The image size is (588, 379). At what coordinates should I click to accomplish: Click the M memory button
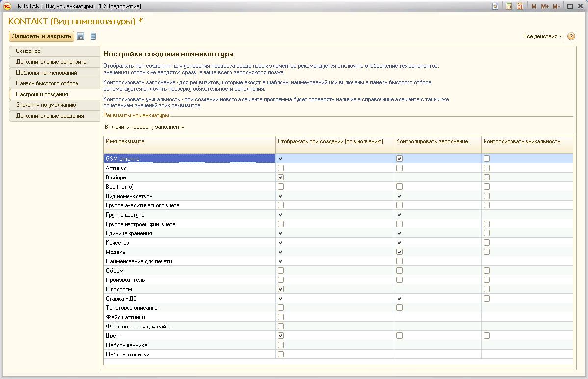tap(534, 6)
